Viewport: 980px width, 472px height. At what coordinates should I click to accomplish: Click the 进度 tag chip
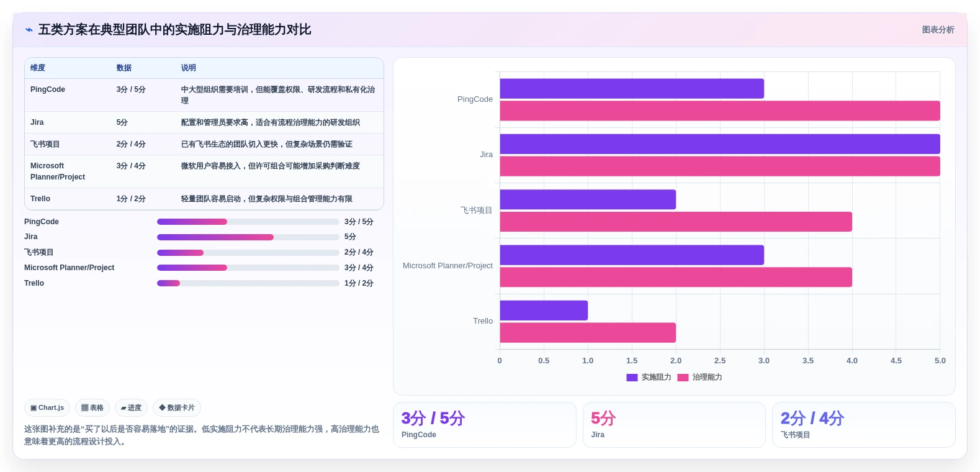pyautogui.click(x=131, y=408)
